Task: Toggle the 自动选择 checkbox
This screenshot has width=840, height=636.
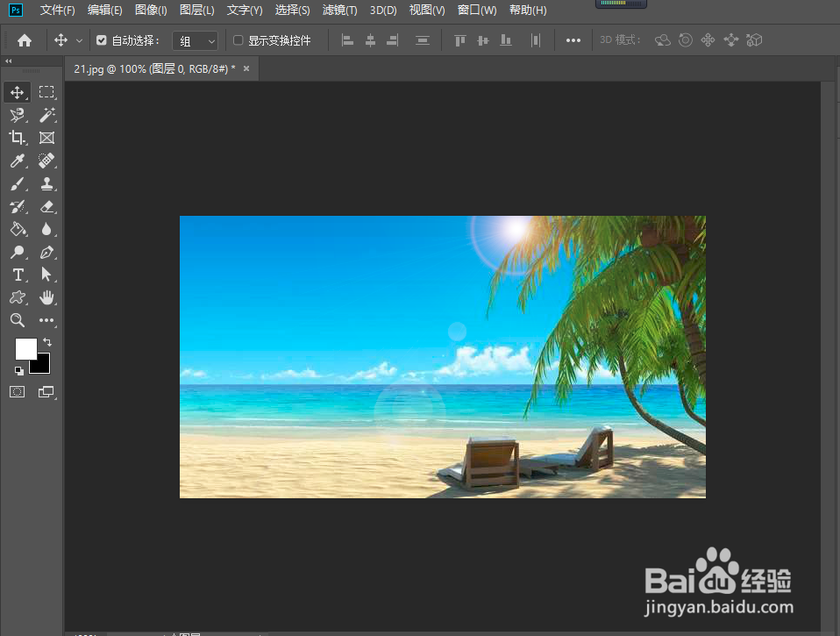Action: tap(101, 40)
